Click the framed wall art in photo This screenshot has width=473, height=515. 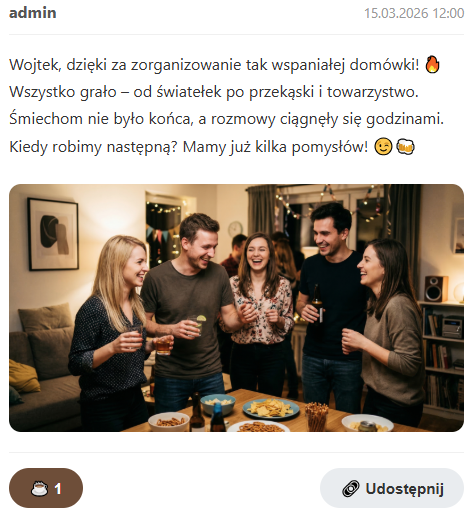[x=53, y=234]
